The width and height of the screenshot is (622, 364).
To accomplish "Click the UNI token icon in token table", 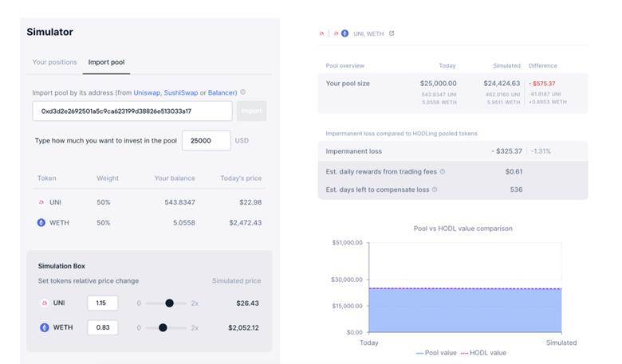I will pos(41,202).
